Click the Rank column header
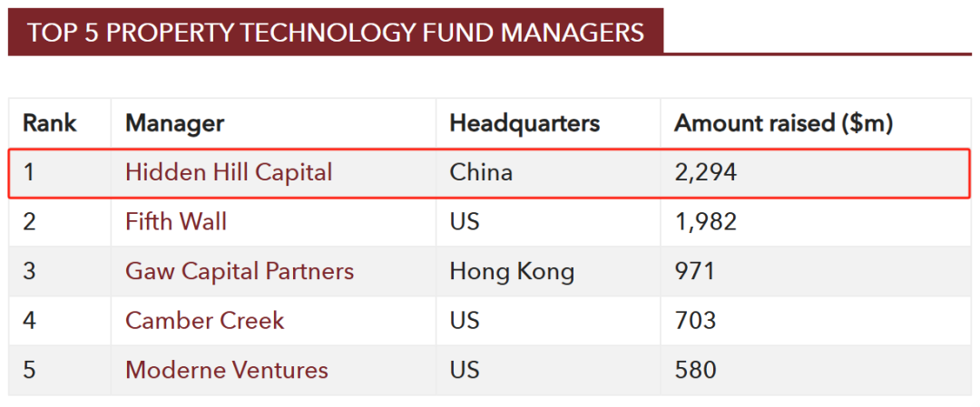Screen dimensions: 980x407 click(x=50, y=123)
